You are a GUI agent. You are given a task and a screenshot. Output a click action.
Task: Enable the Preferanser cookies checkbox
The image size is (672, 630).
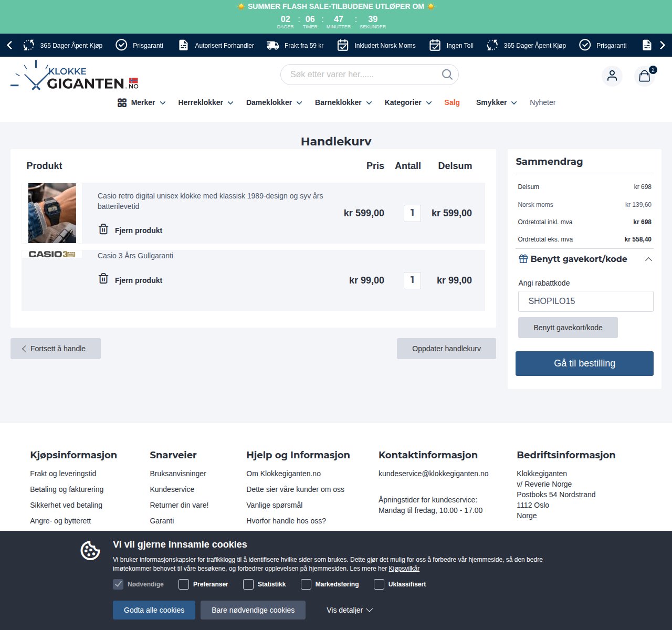(184, 584)
